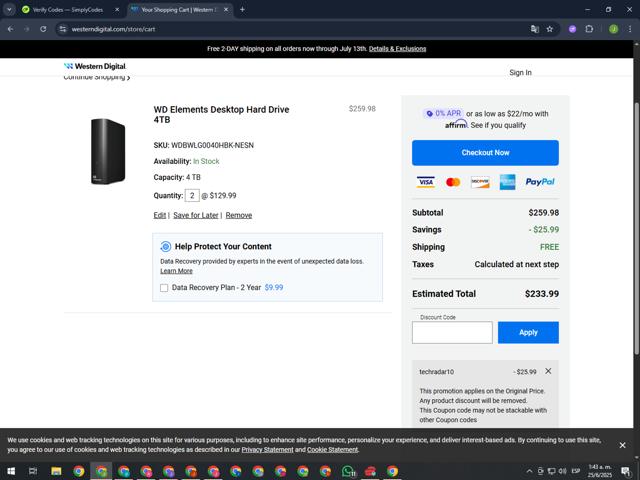This screenshot has width=640, height=480.
Task: Click the Mastercard logo
Action: click(x=453, y=182)
